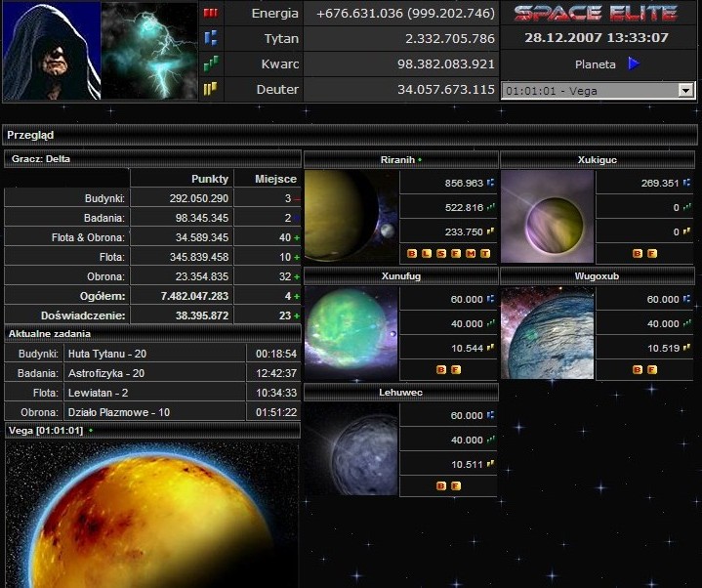Screen dimensions: 702x588
Task: Open the Astrofizyka - 20 research task
Action: [x=105, y=372]
